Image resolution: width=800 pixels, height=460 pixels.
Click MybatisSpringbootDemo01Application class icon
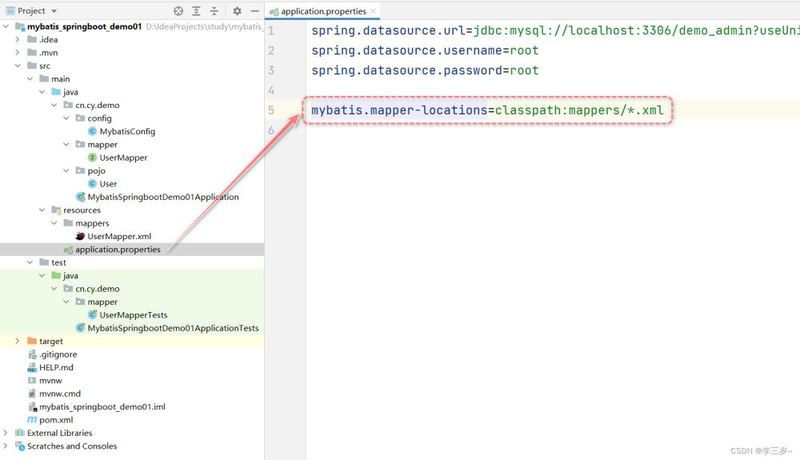coord(80,197)
